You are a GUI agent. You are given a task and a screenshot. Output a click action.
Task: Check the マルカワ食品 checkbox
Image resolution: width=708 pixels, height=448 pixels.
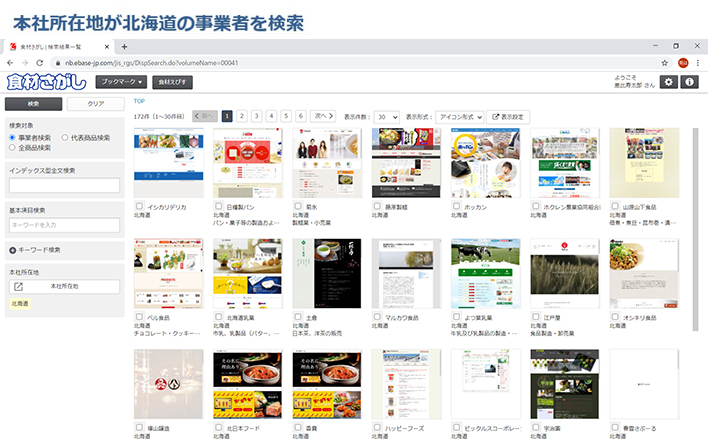click(377, 317)
